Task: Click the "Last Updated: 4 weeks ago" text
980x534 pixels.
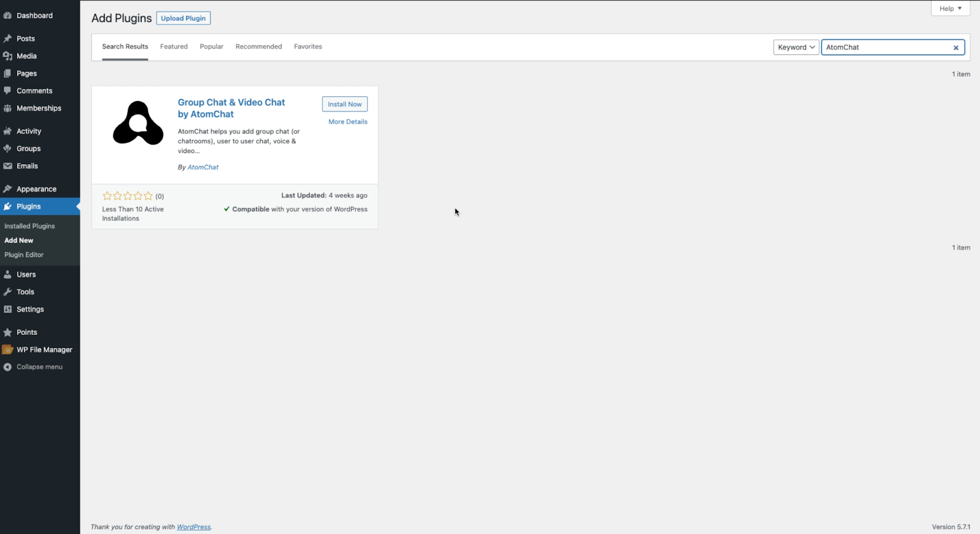Action: click(324, 195)
